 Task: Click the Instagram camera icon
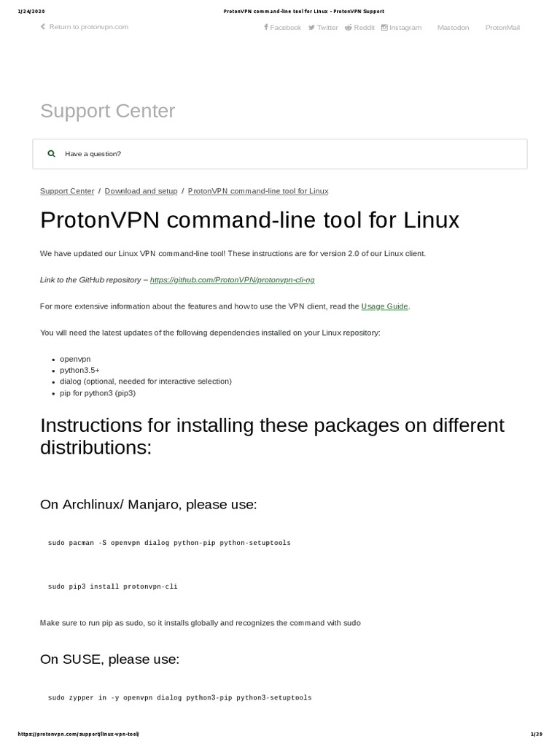tap(384, 28)
